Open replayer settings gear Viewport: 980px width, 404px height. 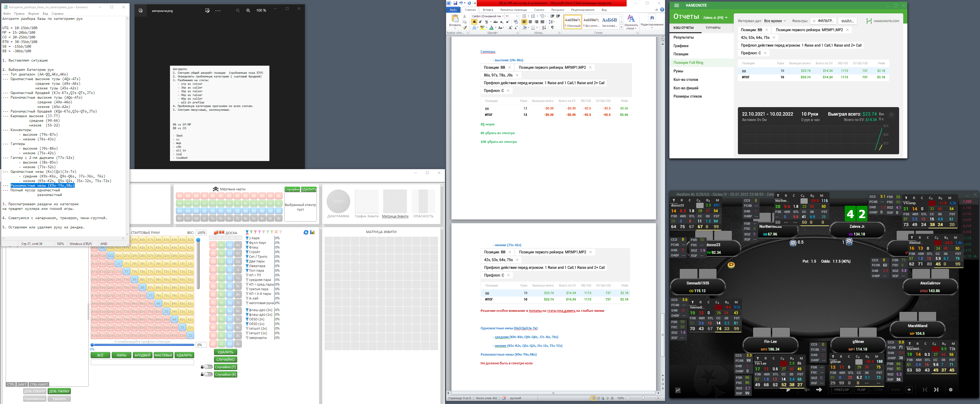click(951, 390)
